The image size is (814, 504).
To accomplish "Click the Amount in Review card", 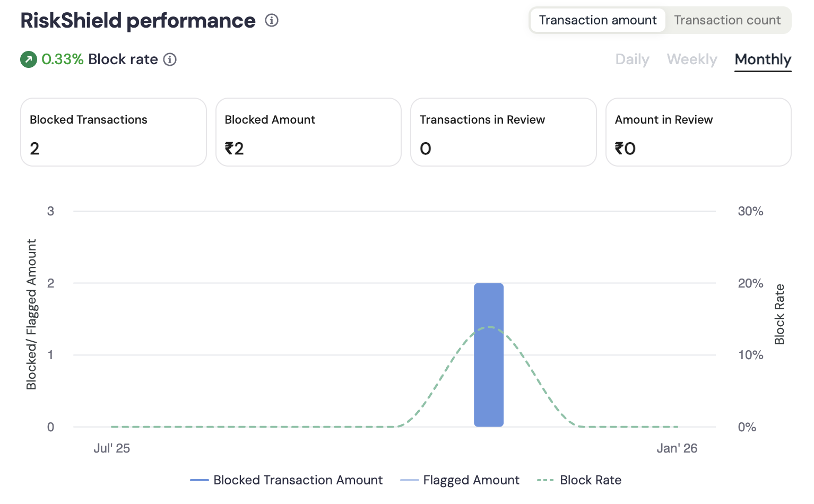I will tap(698, 132).
